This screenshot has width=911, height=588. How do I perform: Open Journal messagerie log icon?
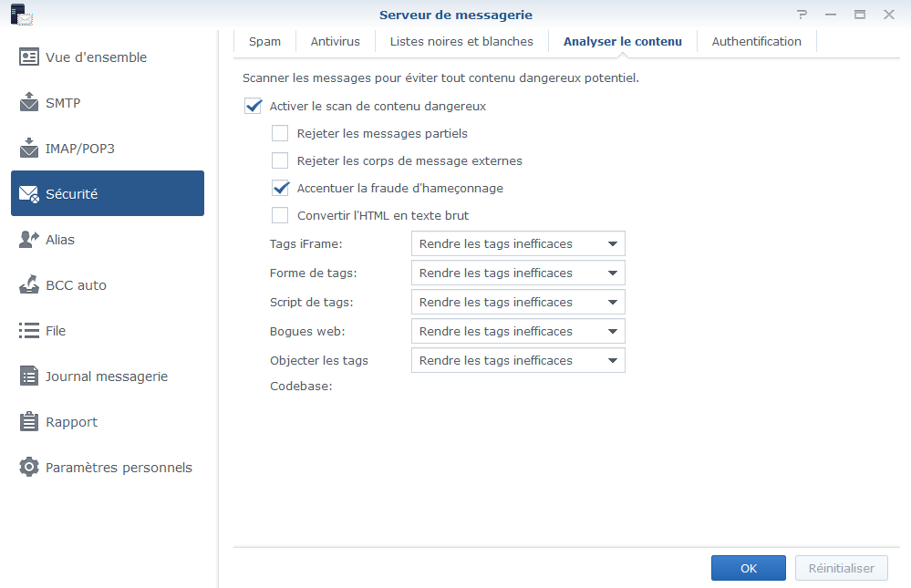point(29,377)
